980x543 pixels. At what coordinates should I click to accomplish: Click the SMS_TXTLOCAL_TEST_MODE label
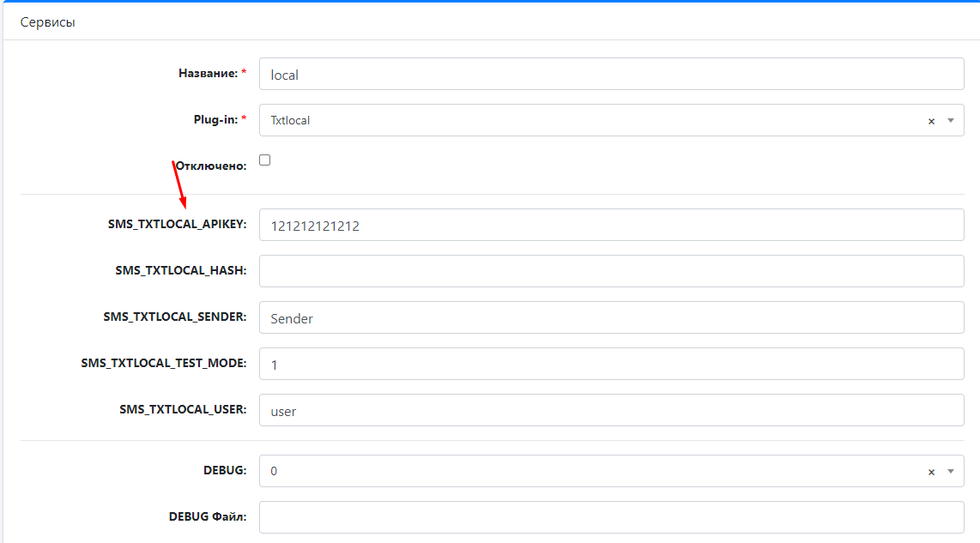(x=164, y=363)
